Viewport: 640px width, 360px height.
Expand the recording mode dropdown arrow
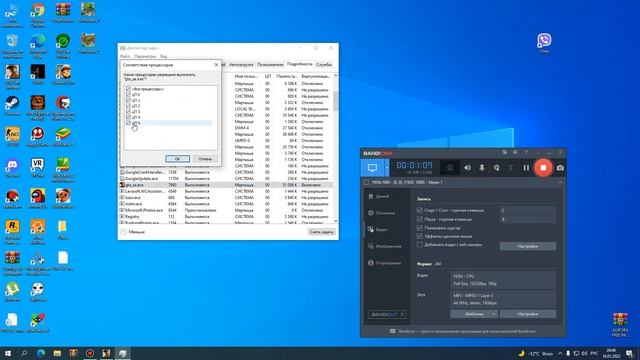tap(387, 168)
